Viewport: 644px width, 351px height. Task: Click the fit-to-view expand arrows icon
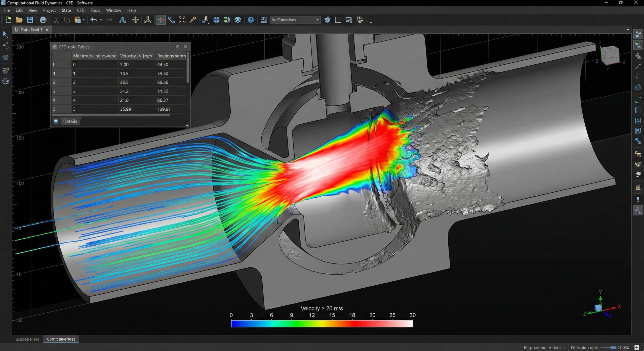182,20
